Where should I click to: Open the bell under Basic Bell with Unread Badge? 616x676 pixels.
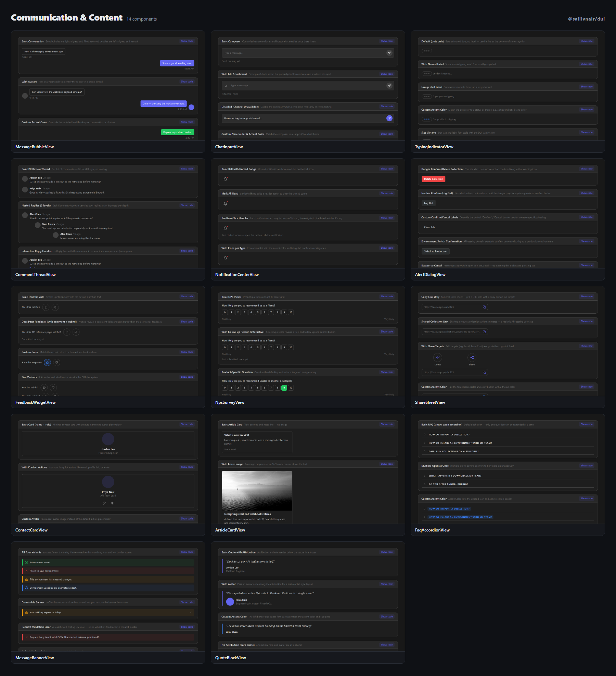pyautogui.click(x=225, y=179)
